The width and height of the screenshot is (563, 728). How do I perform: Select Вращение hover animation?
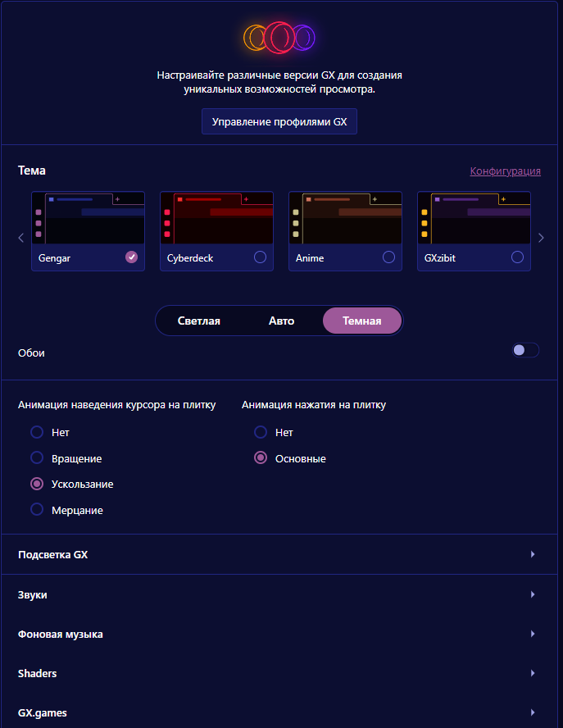coord(37,457)
